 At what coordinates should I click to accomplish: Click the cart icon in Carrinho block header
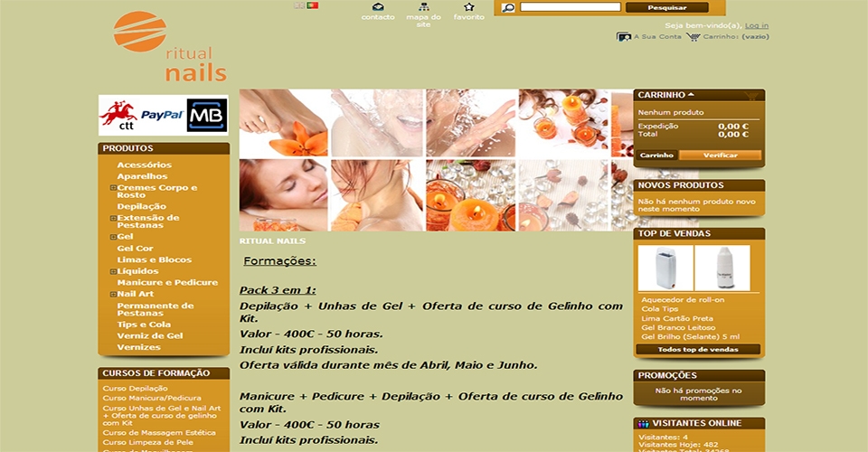[x=751, y=96]
